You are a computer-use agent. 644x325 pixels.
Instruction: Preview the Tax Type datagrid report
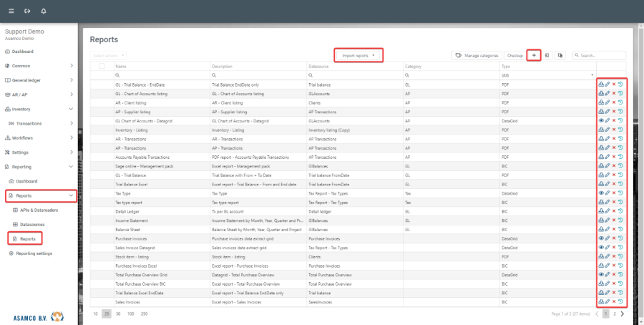(601, 193)
